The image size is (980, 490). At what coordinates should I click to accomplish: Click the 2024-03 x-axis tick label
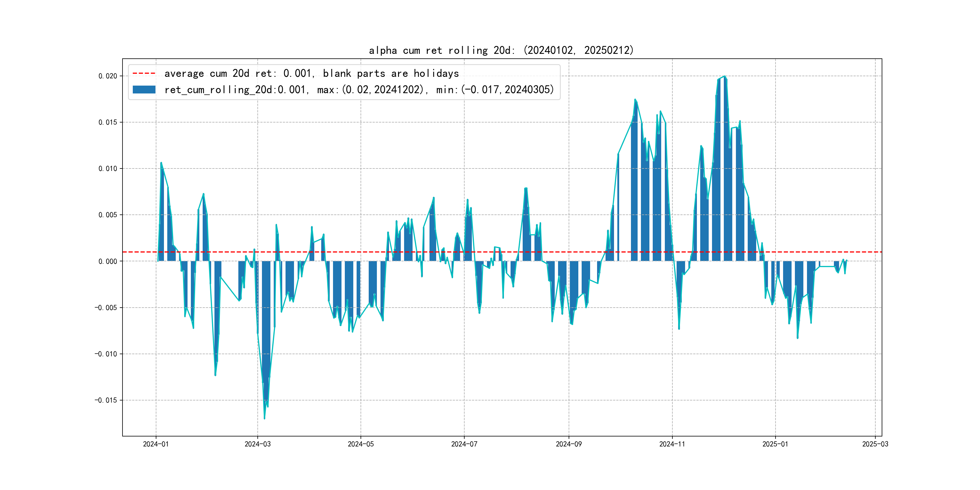258,444
